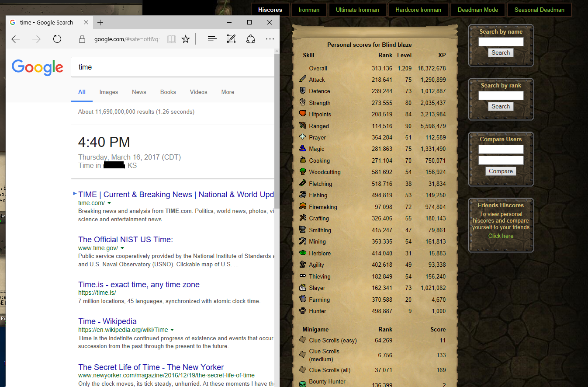The height and width of the screenshot is (387, 588).
Task: Click the Search by rank input field
Action: pyautogui.click(x=501, y=96)
